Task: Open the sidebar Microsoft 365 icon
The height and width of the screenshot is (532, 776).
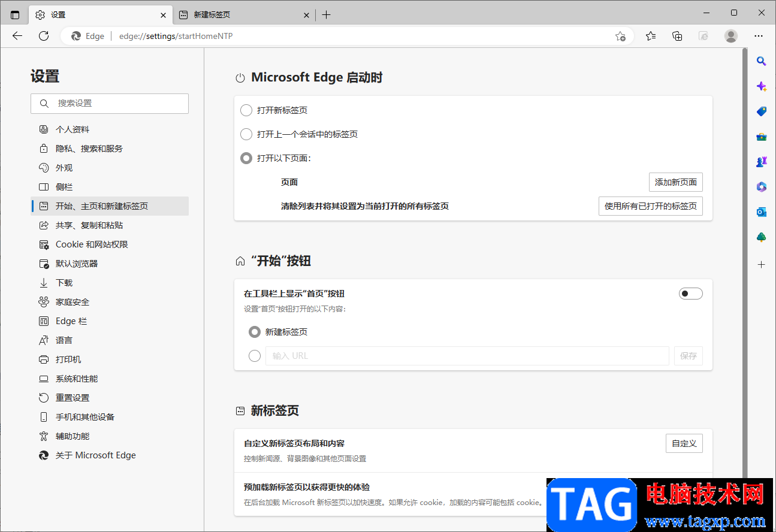Action: tap(762, 187)
